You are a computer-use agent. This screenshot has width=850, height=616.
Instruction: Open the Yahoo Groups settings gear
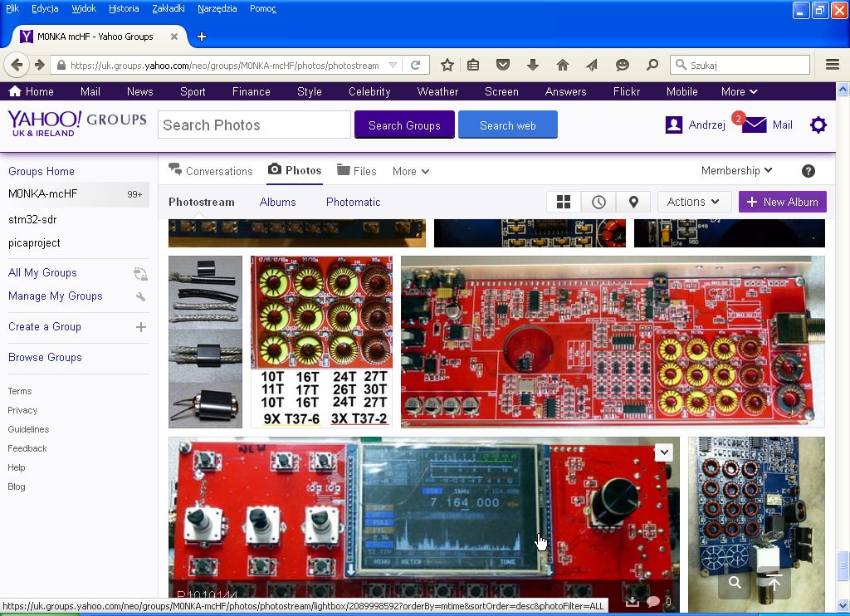point(818,125)
